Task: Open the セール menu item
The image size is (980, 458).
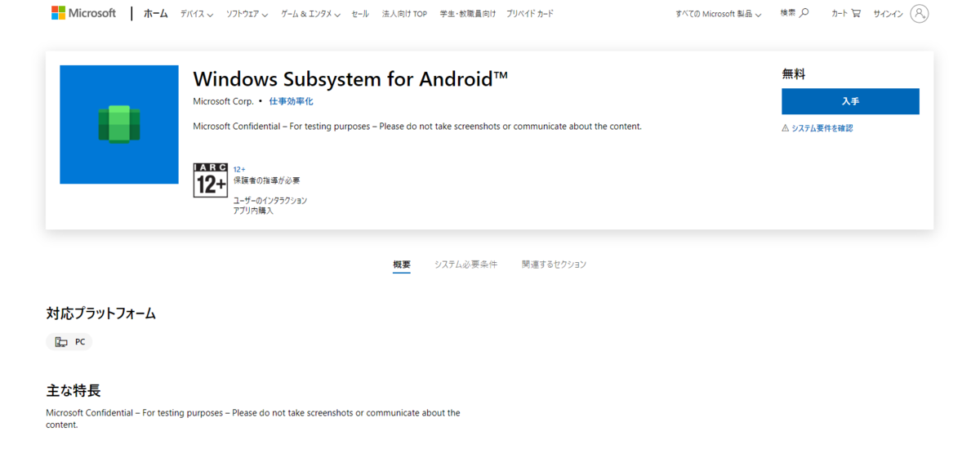Action: [x=360, y=14]
